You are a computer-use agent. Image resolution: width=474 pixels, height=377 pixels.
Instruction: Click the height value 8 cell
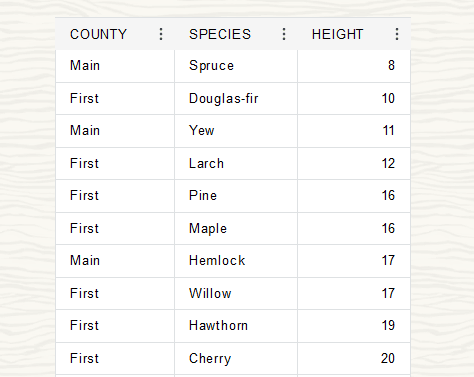pos(354,66)
